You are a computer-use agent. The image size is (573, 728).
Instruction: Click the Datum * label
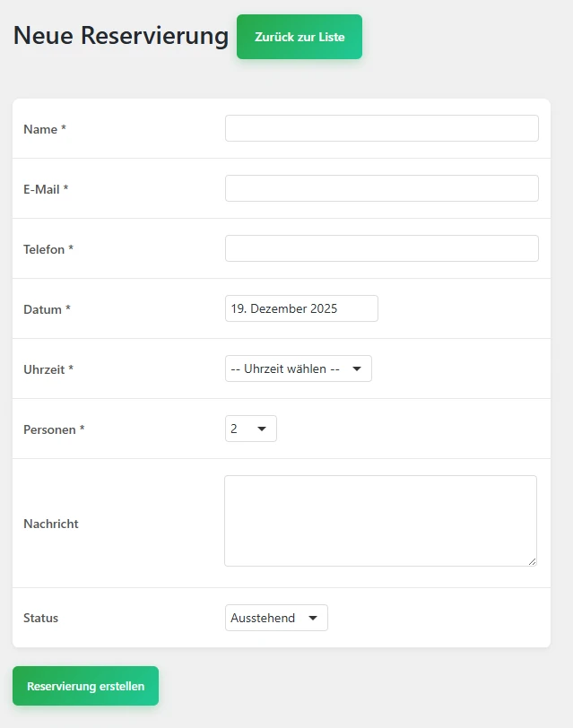(47, 309)
